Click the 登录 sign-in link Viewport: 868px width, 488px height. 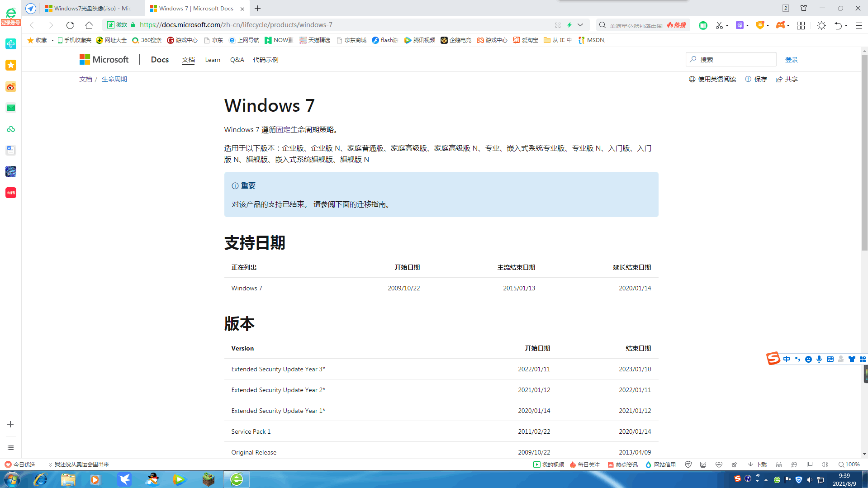tap(791, 60)
